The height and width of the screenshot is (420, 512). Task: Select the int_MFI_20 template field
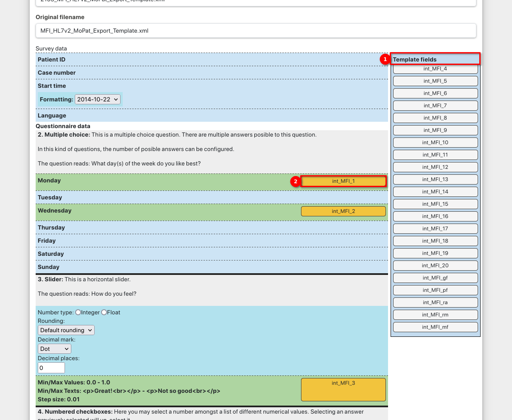[435, 265]
